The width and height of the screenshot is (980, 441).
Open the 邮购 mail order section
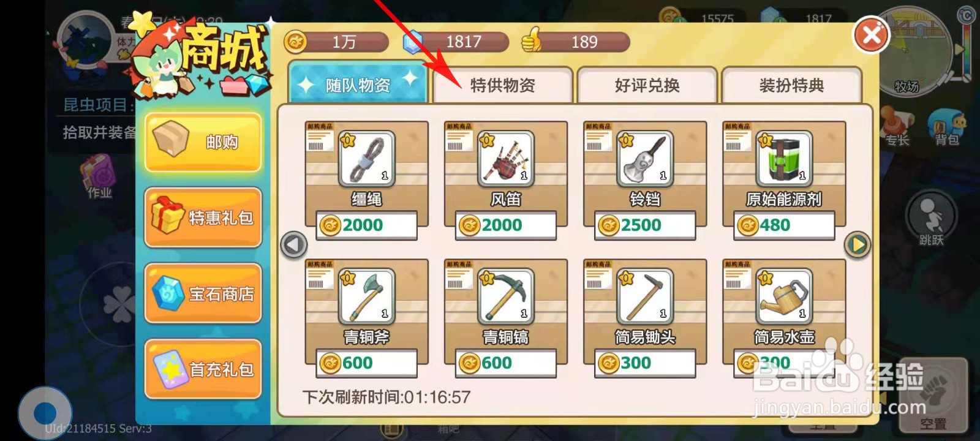(x=203, y=142)
